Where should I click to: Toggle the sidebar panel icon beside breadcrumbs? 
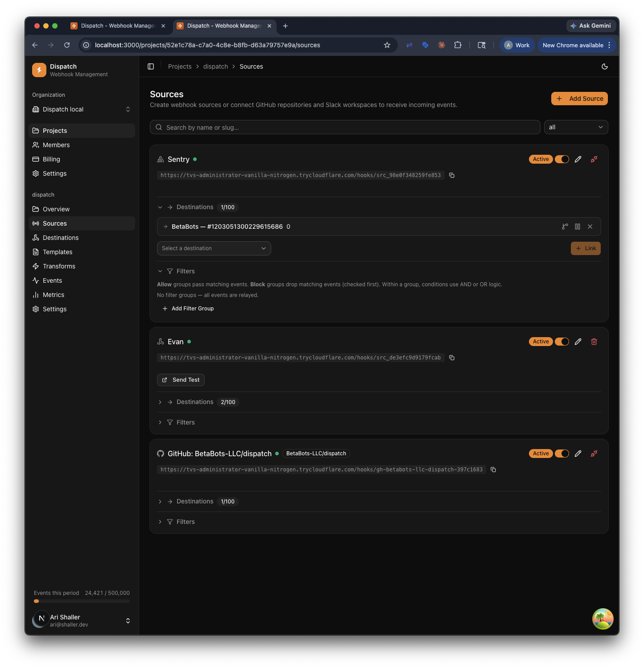(x=151, y=66)
